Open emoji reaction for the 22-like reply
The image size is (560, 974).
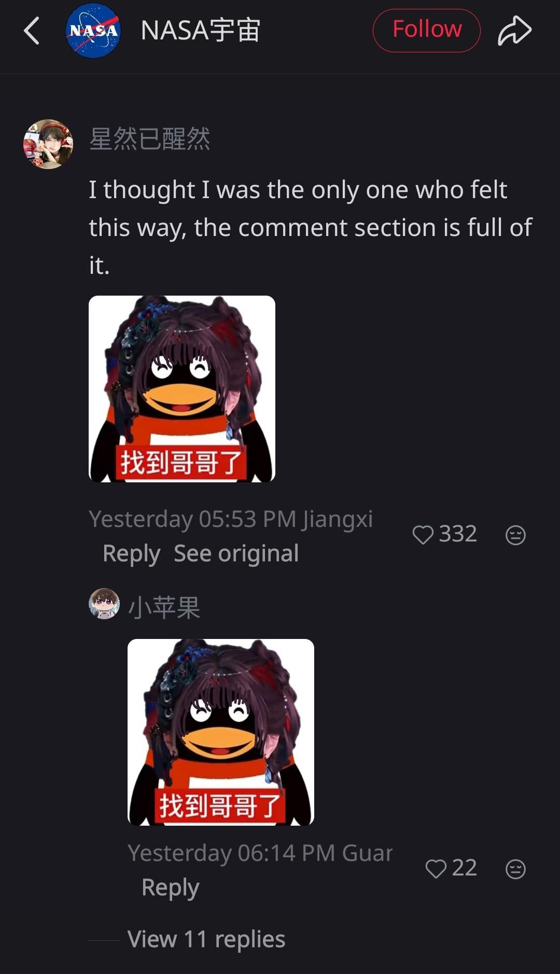(x=515, y=869)
